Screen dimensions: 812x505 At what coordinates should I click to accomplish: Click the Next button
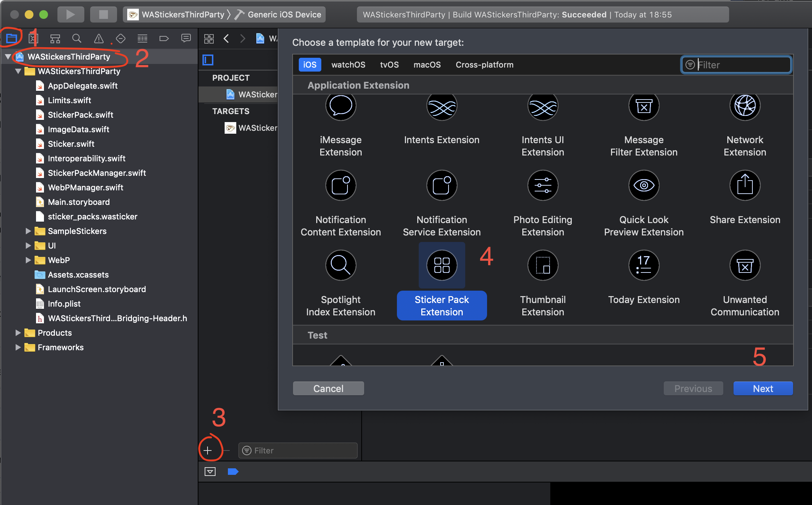point(763,388)
